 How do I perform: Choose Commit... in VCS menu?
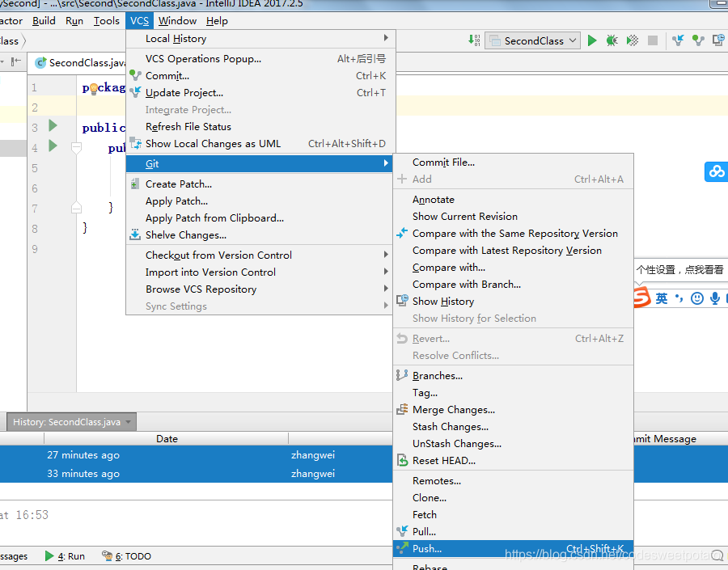click(x=260, y=76)
